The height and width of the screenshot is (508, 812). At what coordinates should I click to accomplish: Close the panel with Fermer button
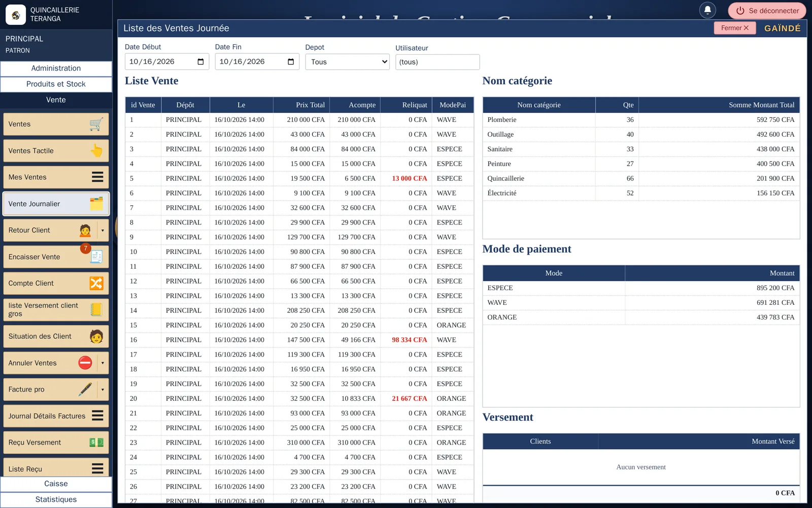point(735,28)
